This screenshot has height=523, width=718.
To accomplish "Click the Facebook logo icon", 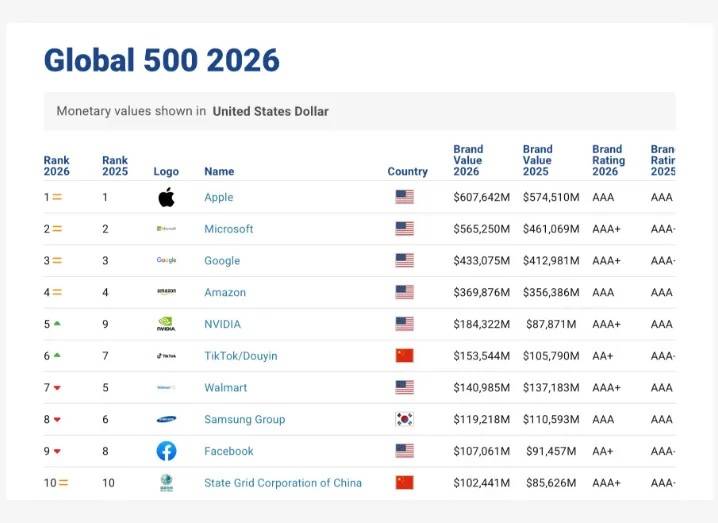I will click(166, 451).
